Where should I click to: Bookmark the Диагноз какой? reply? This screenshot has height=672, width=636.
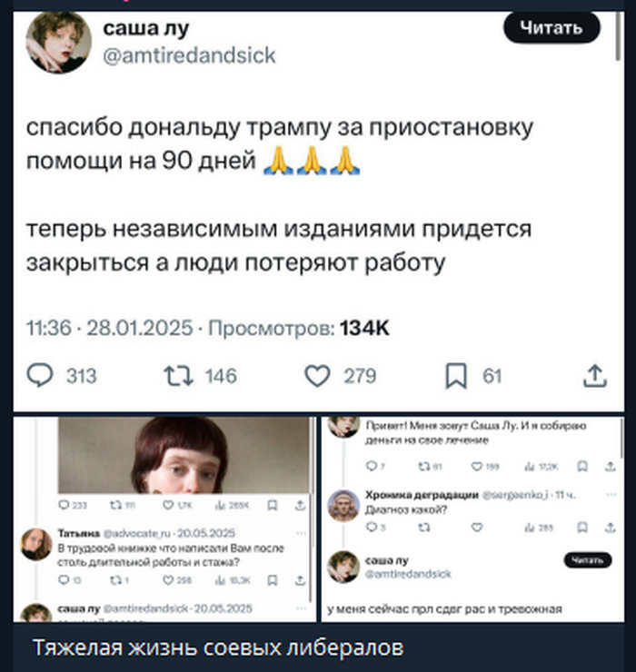point(582,527)
